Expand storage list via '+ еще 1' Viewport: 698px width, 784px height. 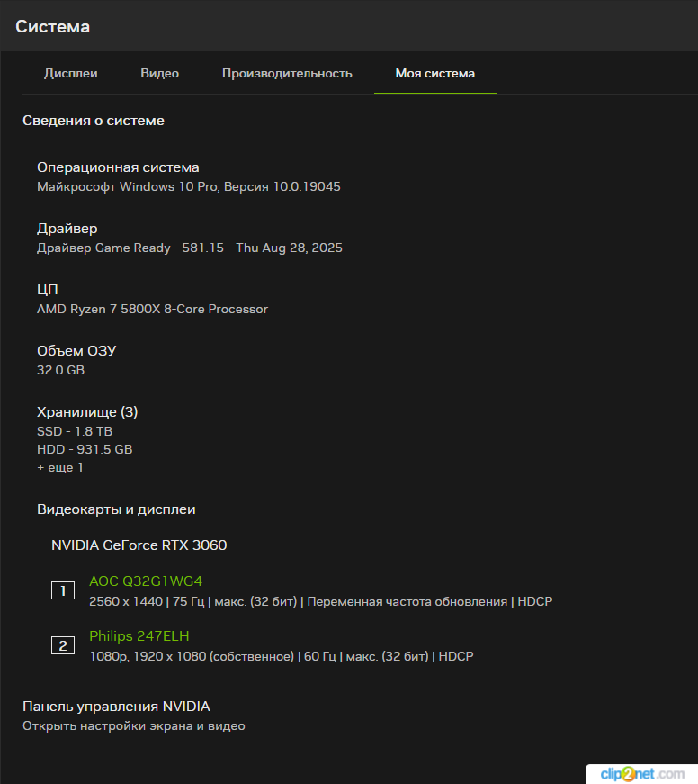pyautogui.click(x=60, y=467)
